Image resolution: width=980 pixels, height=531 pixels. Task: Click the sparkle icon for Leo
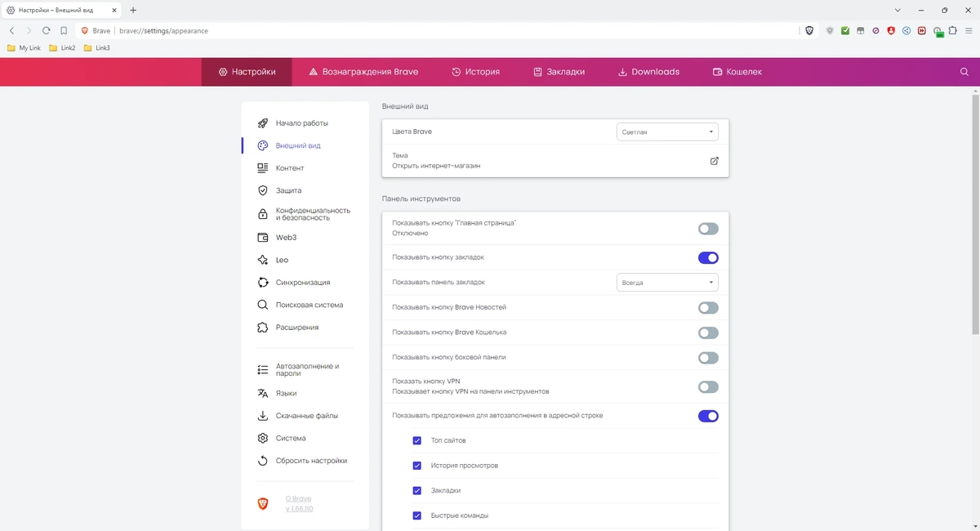coord(262,260)
